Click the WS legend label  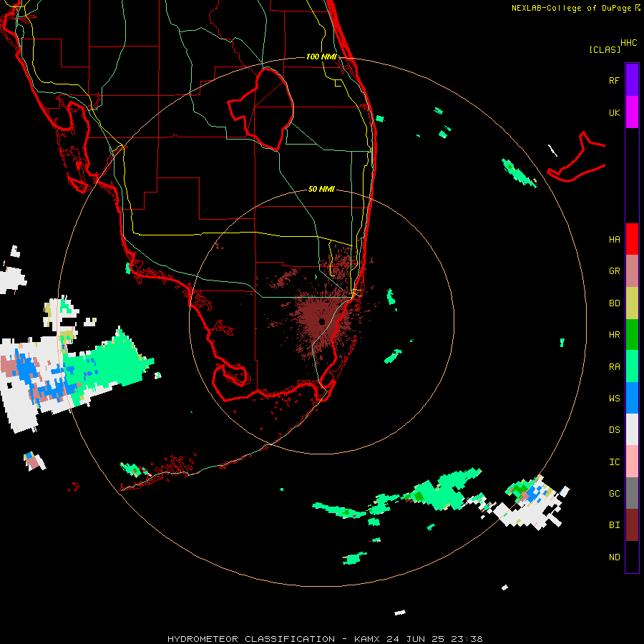(614, 399)
